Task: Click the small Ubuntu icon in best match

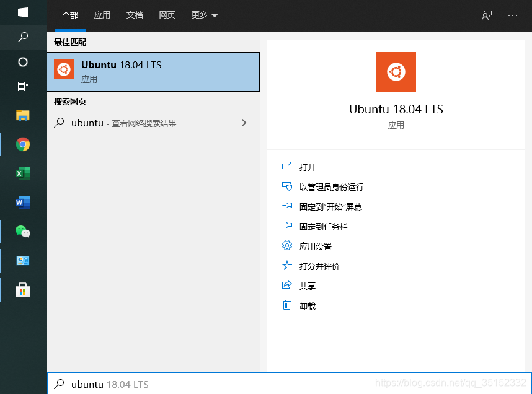Action: tap(64, 69)
